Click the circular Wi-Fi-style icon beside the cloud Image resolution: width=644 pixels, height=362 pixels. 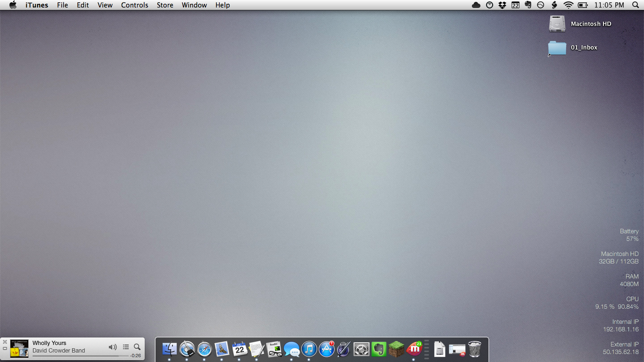[490, 5]
